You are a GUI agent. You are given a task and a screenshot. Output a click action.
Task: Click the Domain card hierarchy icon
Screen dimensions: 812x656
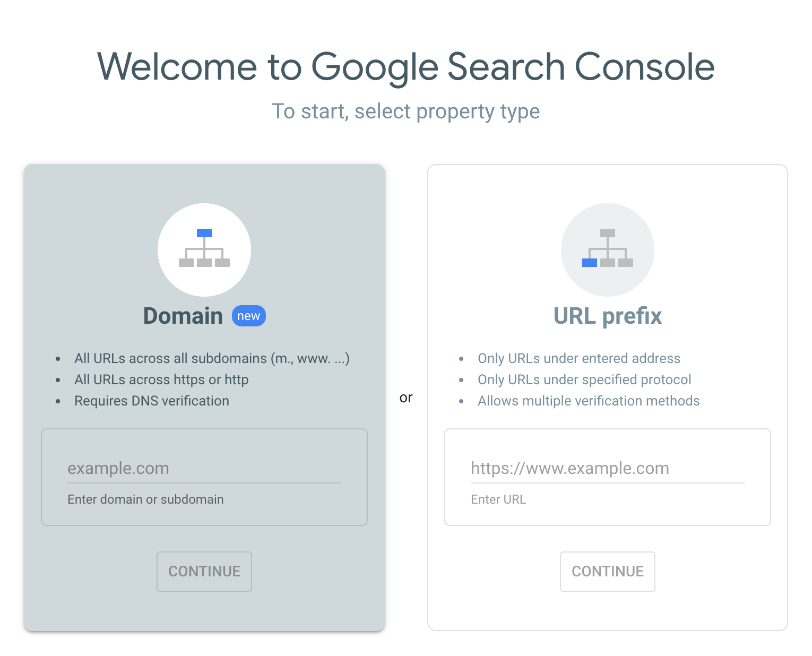click(x=204, y=249)
